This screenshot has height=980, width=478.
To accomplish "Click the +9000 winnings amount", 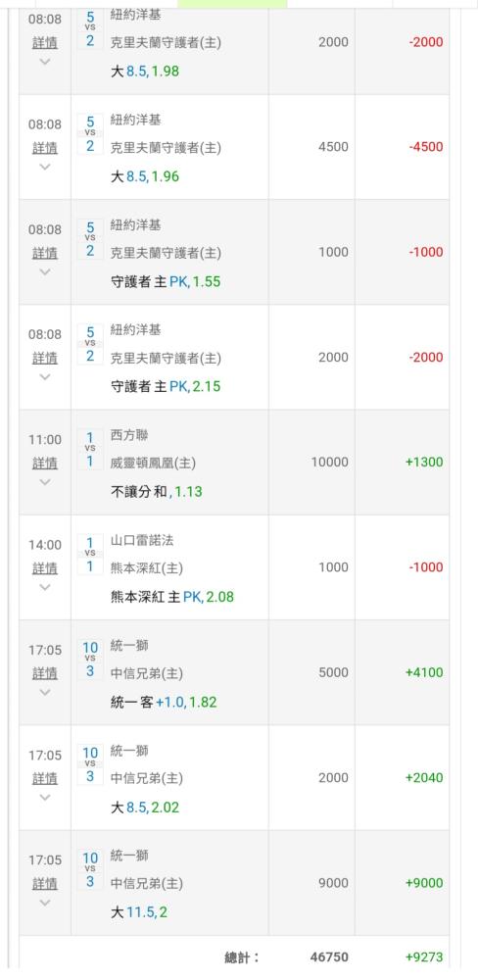I will point(424,883).
